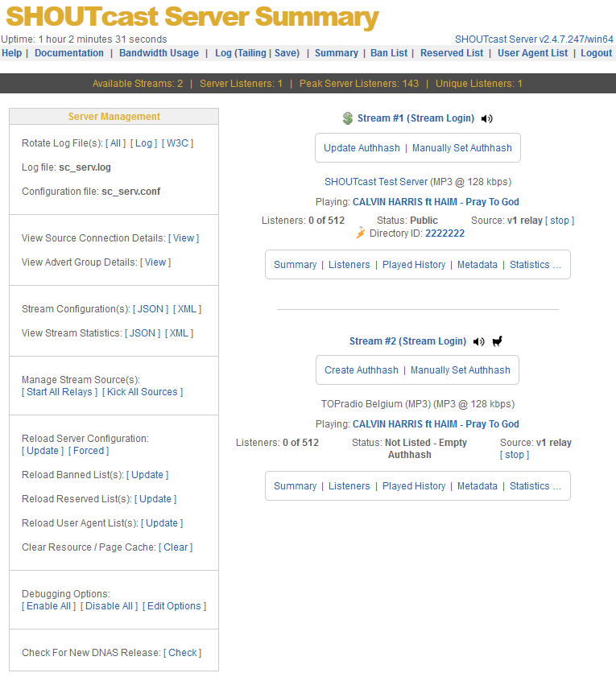Click Create Authhash for Stream #2
Viewport: 616px width, 677px height.
[x=362, y=370]
